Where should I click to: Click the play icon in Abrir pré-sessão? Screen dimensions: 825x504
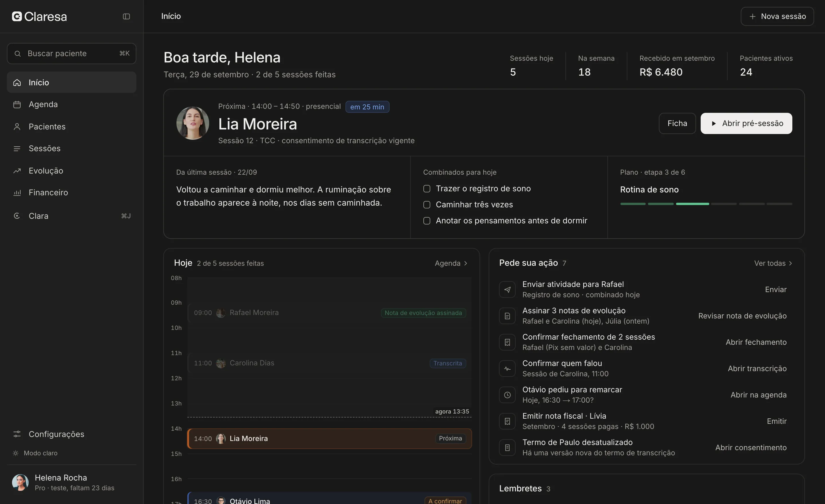tap(714, 123)
